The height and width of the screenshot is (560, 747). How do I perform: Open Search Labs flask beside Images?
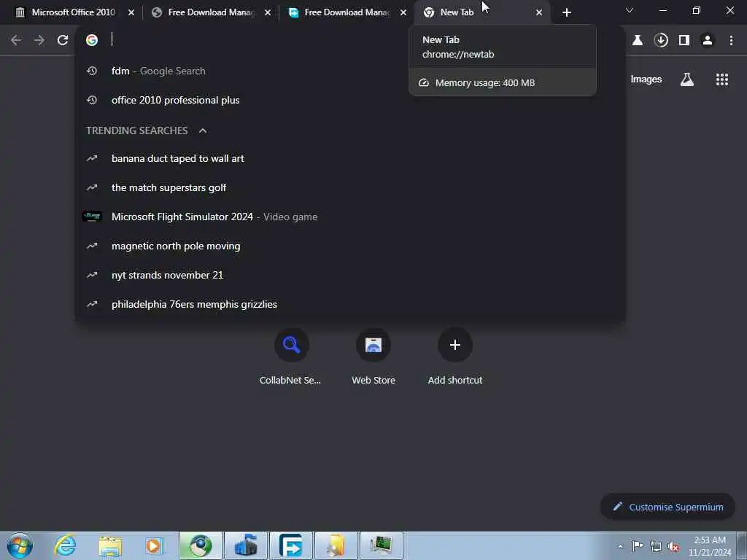tap(686, 79)
